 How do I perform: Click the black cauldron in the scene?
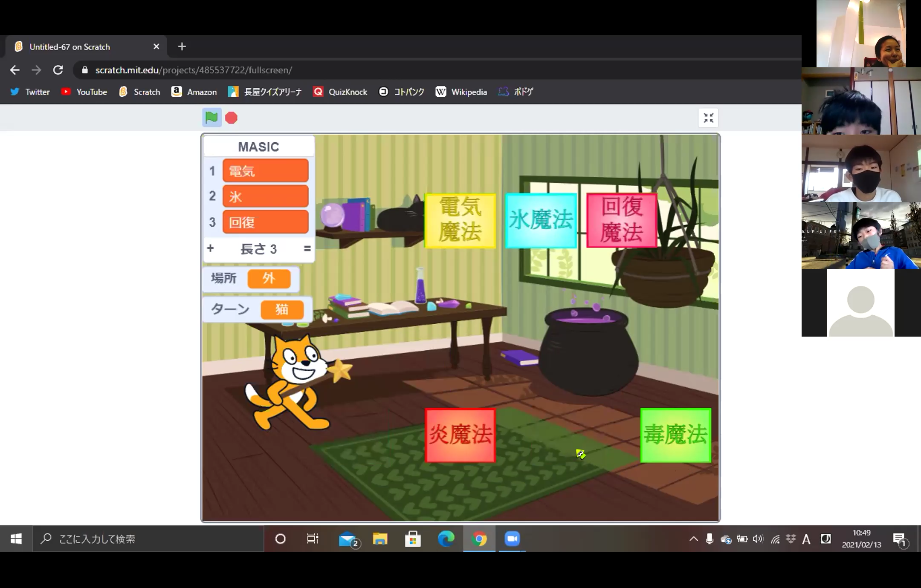(588, 352)
